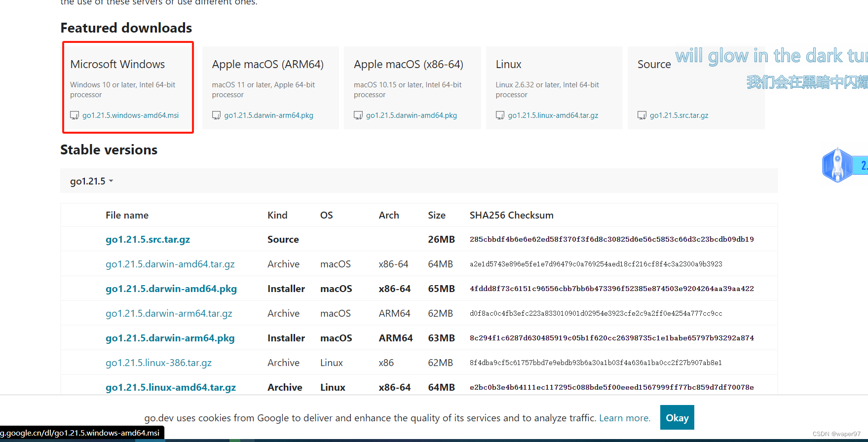This screenshot has width=868, height=442.
Task: Click the Kind column header
Action: click(277, 215)
